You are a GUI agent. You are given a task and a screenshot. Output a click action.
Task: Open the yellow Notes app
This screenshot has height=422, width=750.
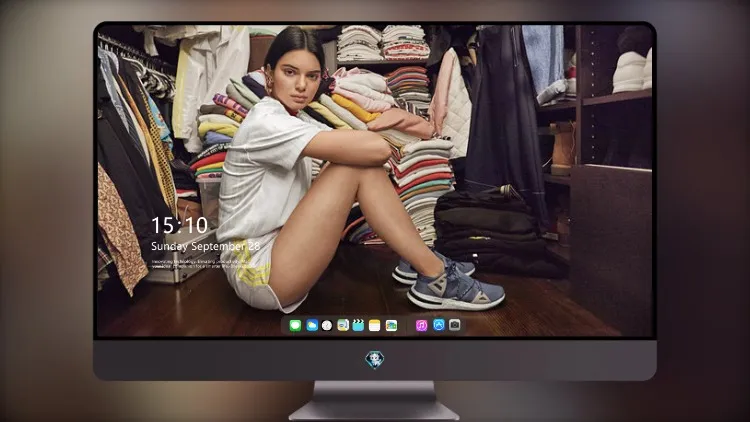(x=375, y=325)
